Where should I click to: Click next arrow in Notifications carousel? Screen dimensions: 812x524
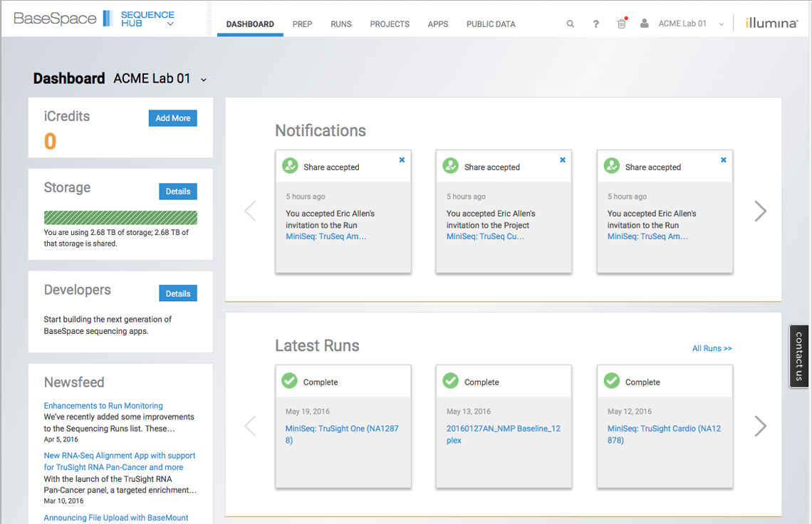(760, 211)
